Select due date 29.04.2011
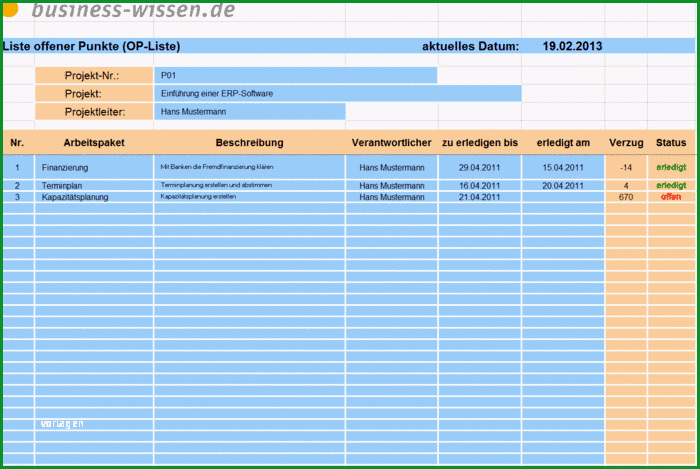 (480, 167)
